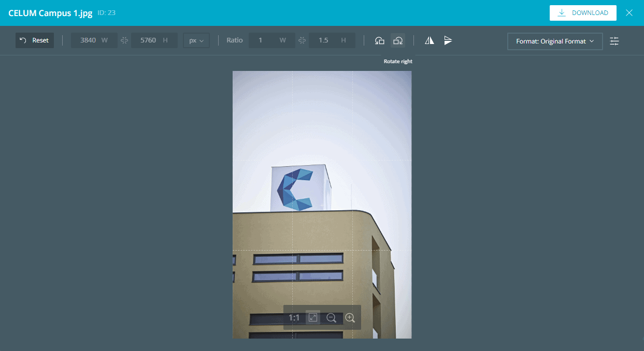Fit the image to the screen
Screen dimensions: 644x351
(313, 317)
